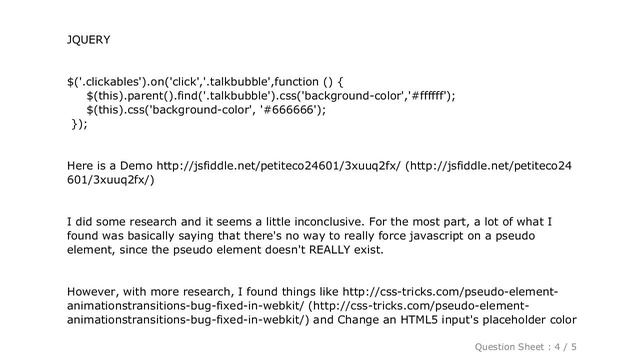Click the word REALLY in paragraph

(330, 250)
